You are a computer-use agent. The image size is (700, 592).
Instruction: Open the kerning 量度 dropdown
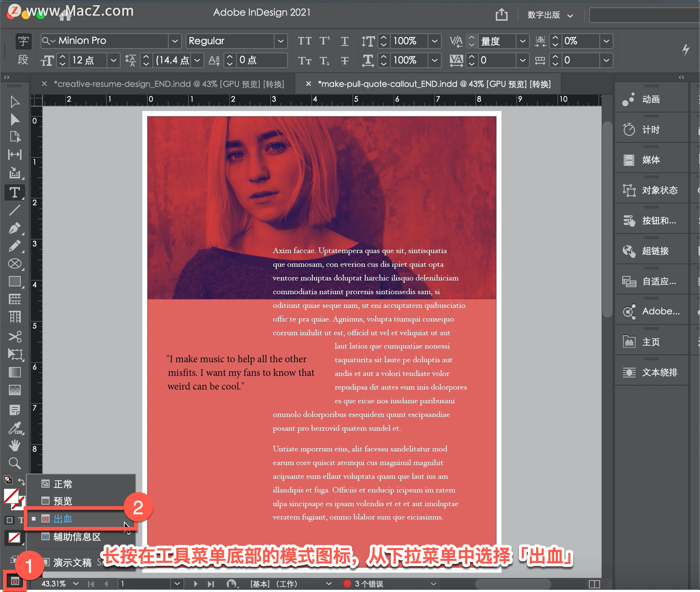click(x=522, y=41)
